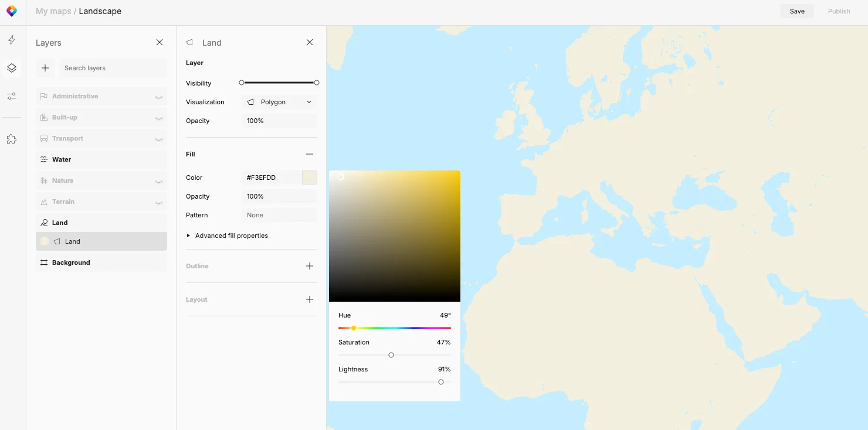Click polygon icon in Land panel header

coord(190,43)
